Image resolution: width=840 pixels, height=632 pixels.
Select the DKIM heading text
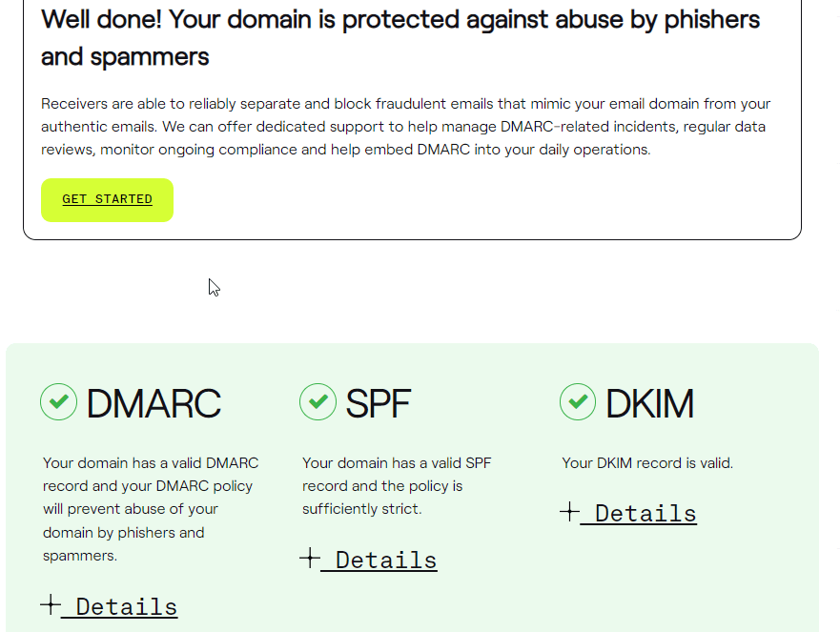pos(650,403)
